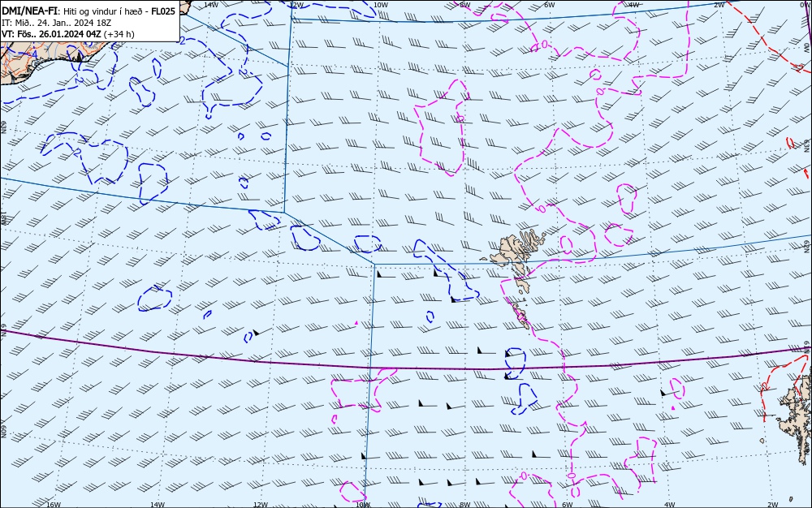Click the 8W longitude label on the bottom axis
The width and height of the screenshot is (812, 508).
pos(465,505)
